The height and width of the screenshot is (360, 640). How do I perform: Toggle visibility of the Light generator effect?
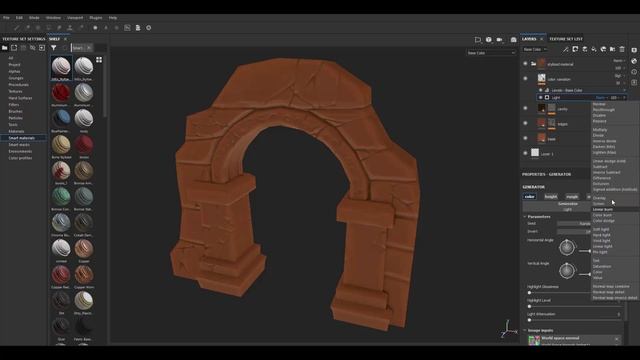pos(540,98)
